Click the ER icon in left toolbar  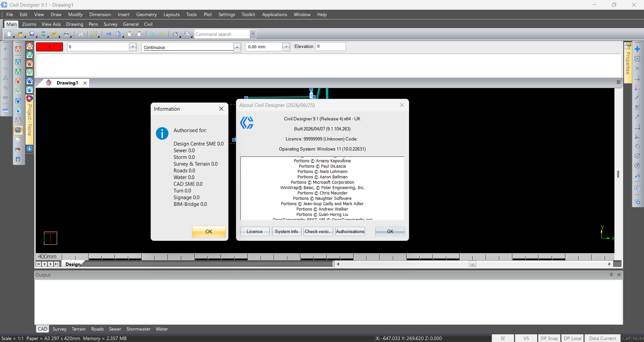click(x=5, y=98)
